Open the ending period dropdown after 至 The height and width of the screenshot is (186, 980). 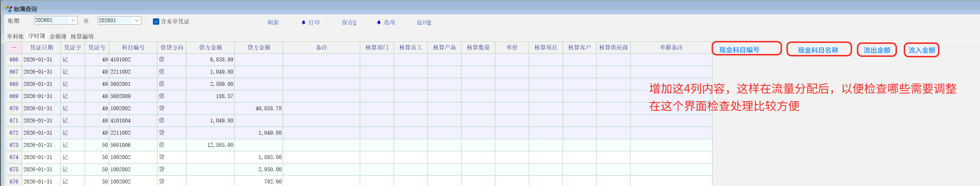coord(136,21)
